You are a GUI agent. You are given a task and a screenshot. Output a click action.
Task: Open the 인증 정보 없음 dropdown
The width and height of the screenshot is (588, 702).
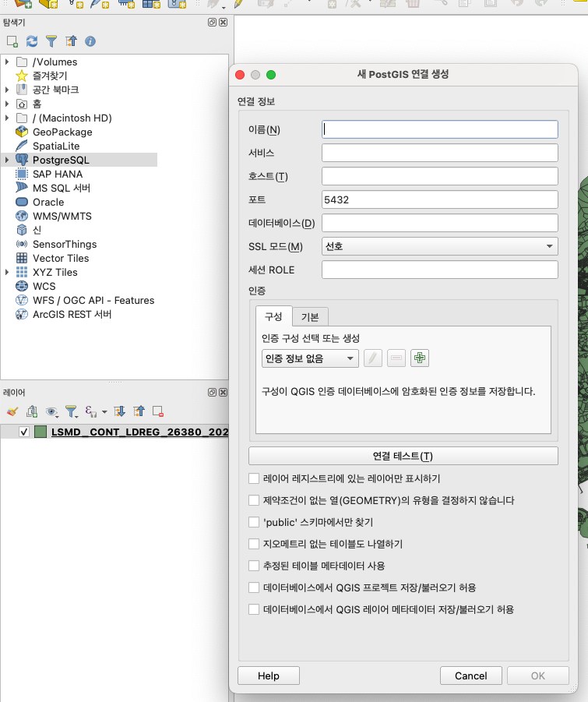tap(310, 358)
